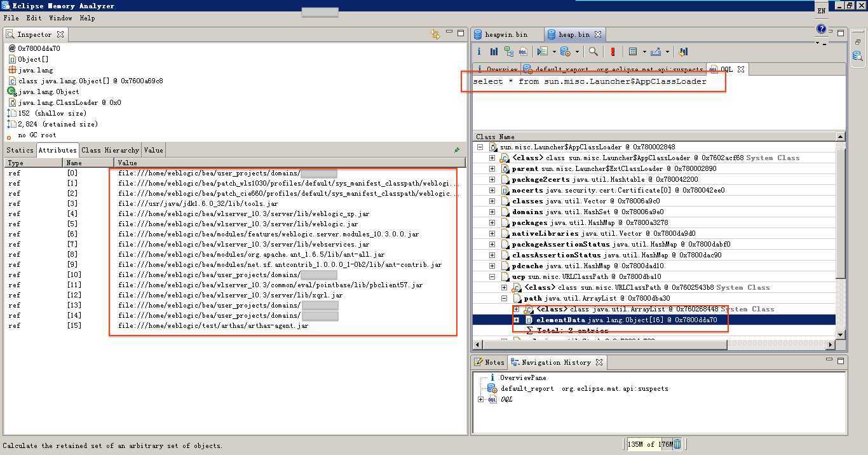This screenshot has width=868, height=455.
Task: Click the Class Name column header
Action: coord(654,137)
